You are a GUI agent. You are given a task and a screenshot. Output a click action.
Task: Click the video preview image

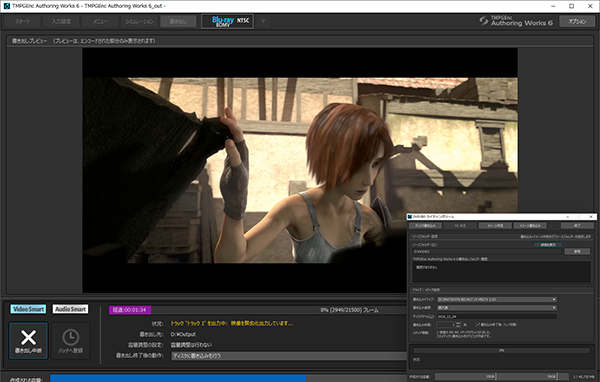tap(300, 170)
